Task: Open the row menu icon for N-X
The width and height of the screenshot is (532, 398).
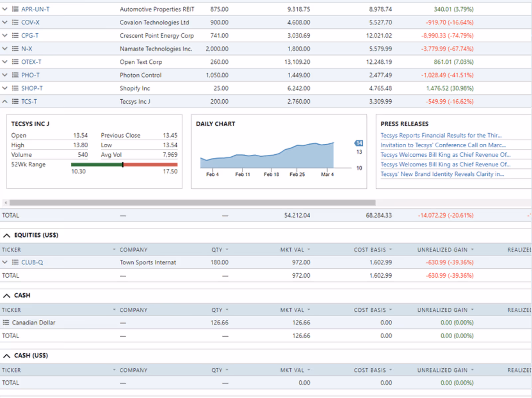Action: pyautogui.click(x=15, y=49)
